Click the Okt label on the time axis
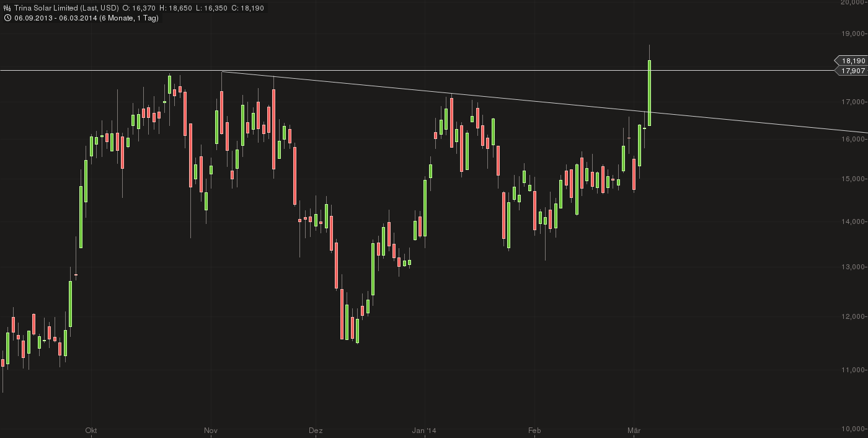 [x=91, y=430]
